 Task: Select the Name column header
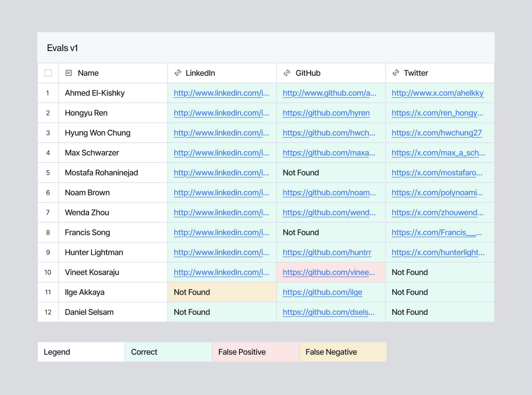pyautogui.click(x=88, y=73)
